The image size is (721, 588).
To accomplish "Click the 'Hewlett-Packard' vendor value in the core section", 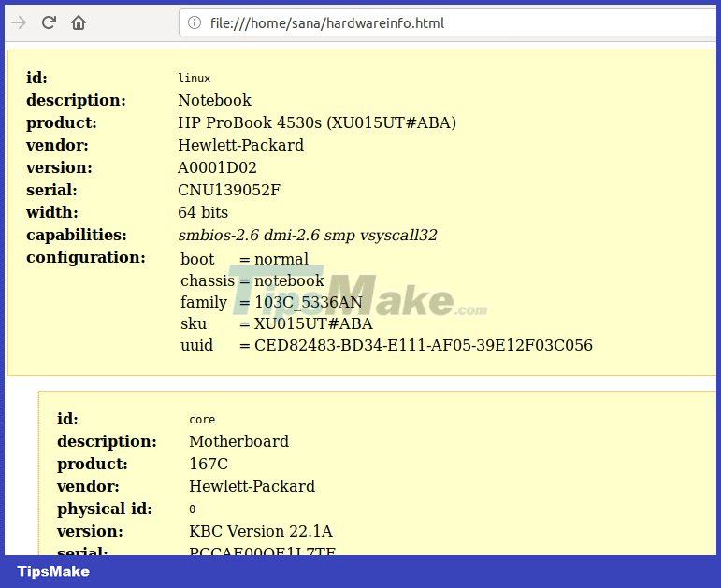I will coord(252,486).
